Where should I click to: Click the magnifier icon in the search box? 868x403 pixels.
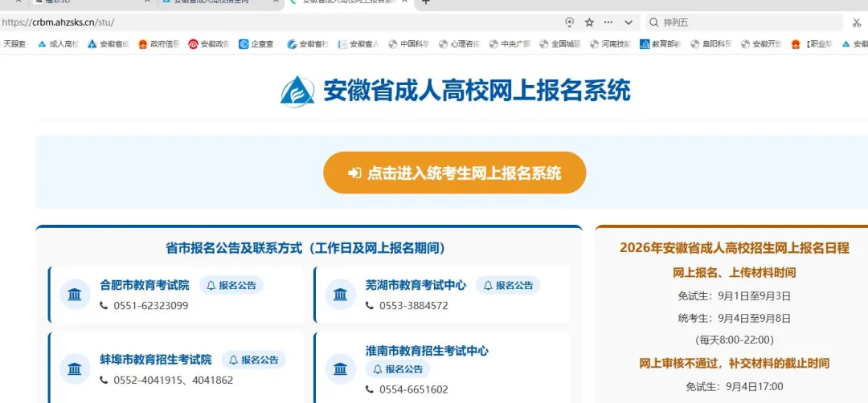coord(653,22)
